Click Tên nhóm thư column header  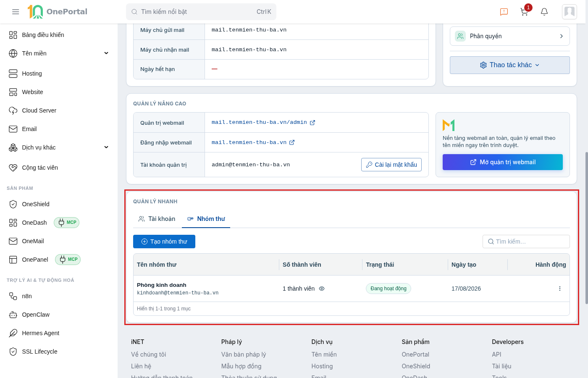pos(157,265)
